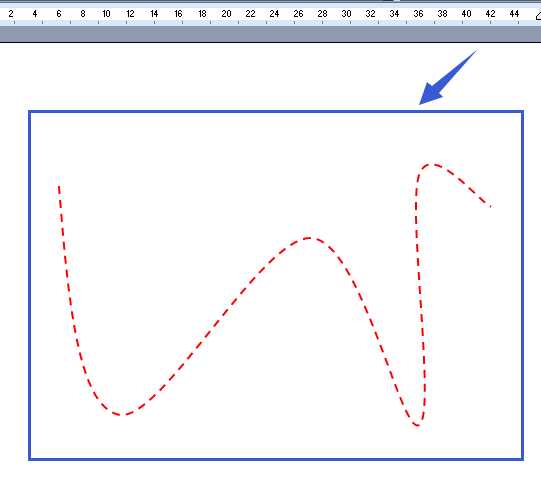
Task: Click the bottom border of the blue rectangle
Action: point(276,459)
